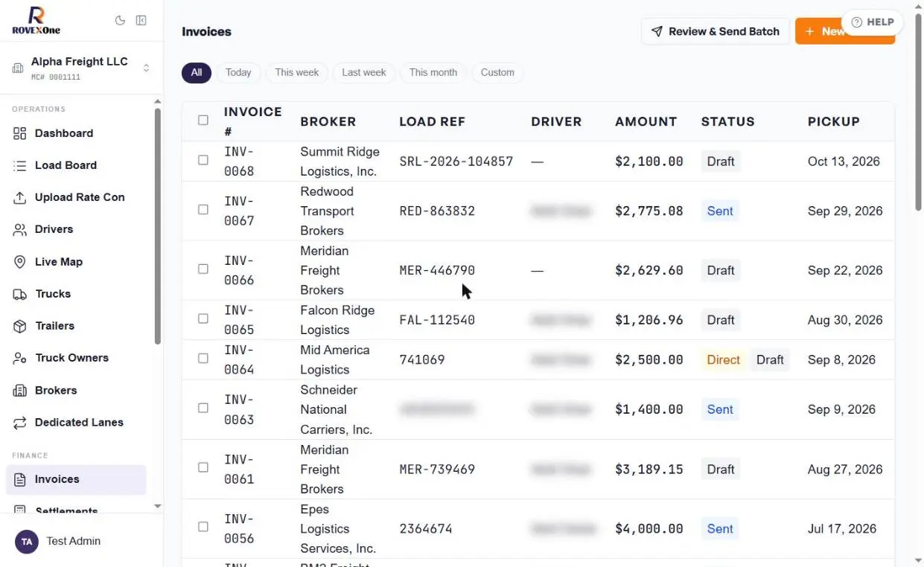Click Falcon Ridge Logistics broker name
Image resolution: width=924 pixels, height=567 pixels.
click(x=337, y=320)
